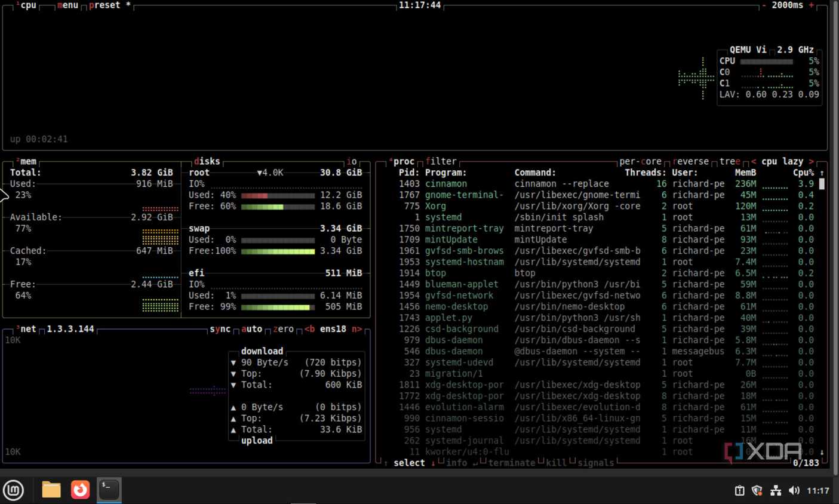Screen dimensions: 839x504
Task: Click the root disk Used 40% bar
Action: (278, 195)
